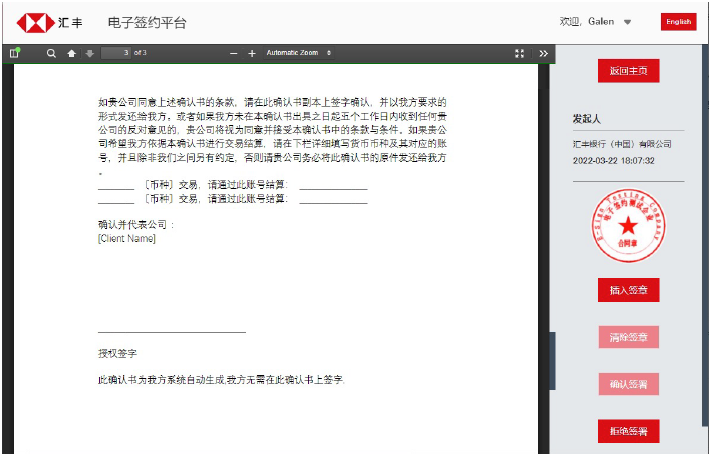711x456 pixels.
Task: Click the 返回主页 button
Action: 628,72
